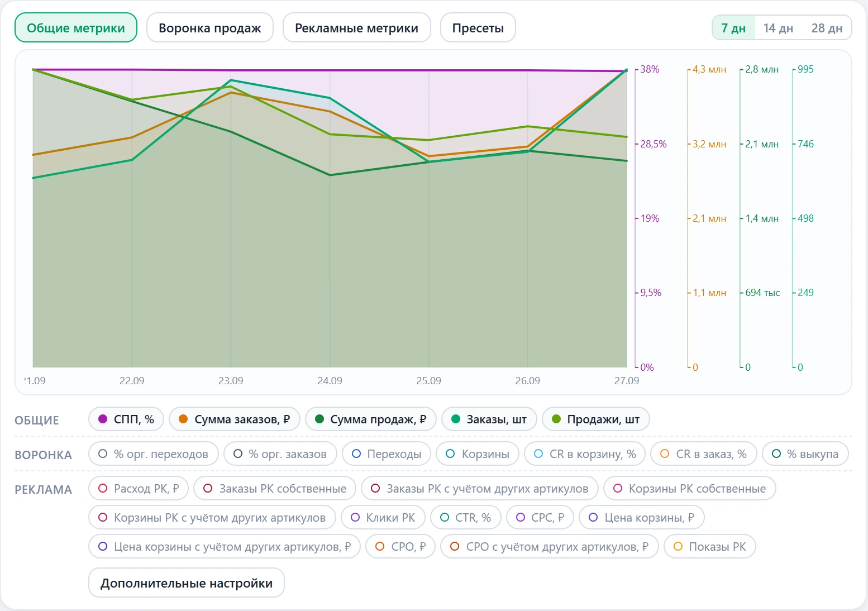Toggle the Заказы, шт metric
Screen dimensions: 868x611
(x=489, y=419)
